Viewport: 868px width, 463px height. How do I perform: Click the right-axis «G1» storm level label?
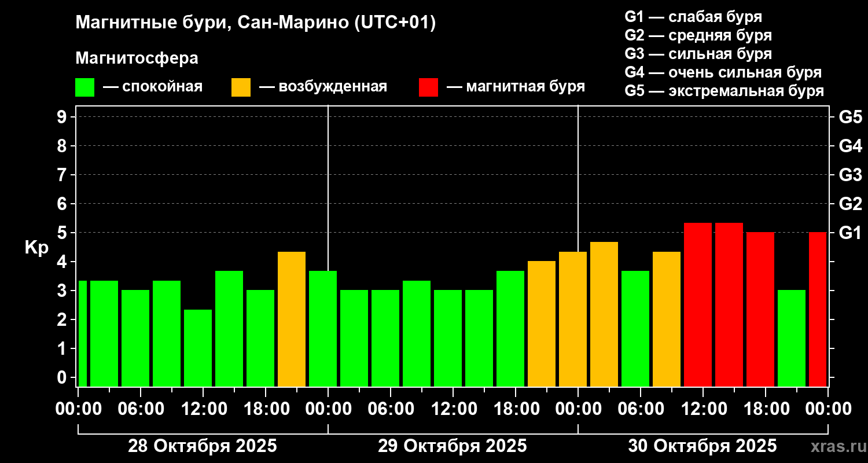(x=850, y=233)
